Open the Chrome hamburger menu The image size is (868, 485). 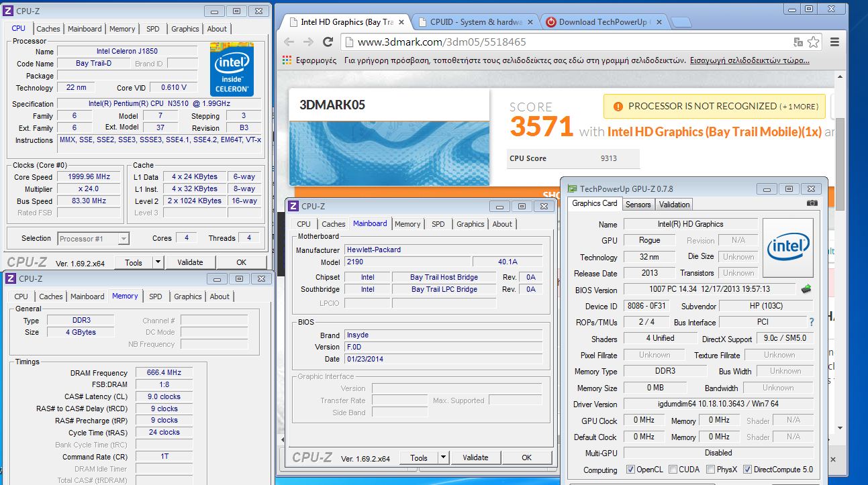(x=835, y=42)
